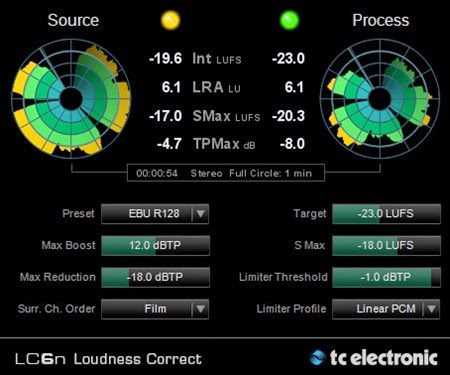The height and width of the screenshot is (375, 450).
Task: Open the Preset dropdown arrow
Action: [200, 214]
